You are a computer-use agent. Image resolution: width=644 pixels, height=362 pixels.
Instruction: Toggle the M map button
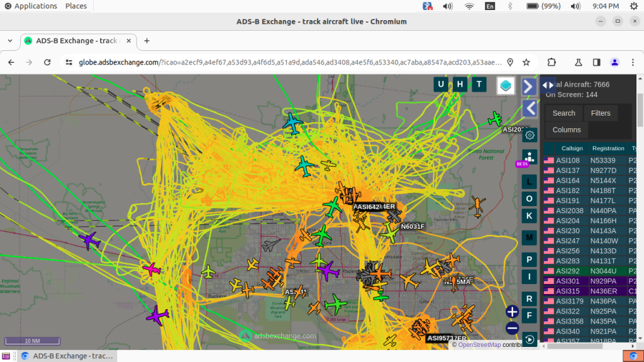[530, 238]
